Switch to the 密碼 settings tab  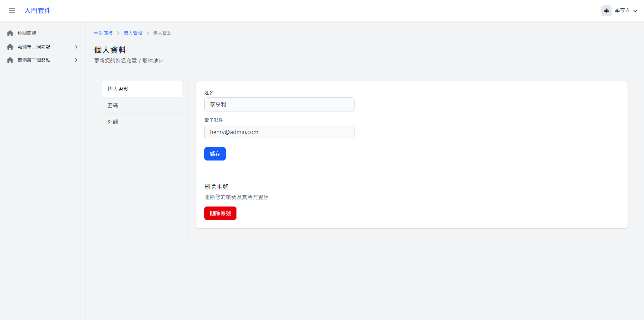click(x=142, y=105)
